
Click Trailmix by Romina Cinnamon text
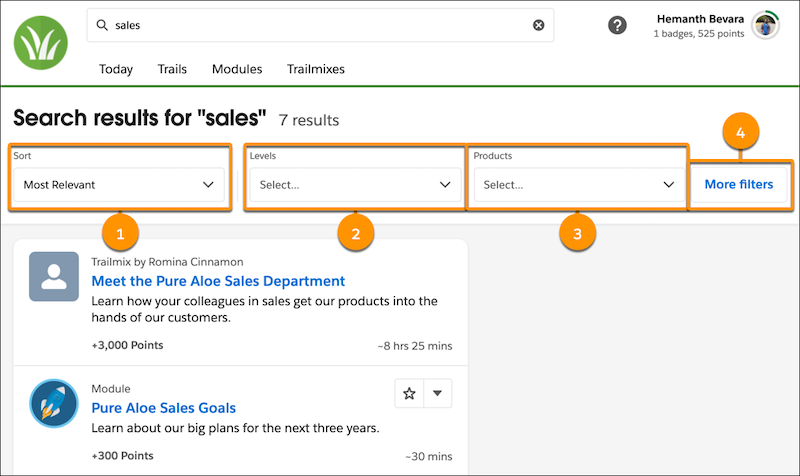click(x=167, y=262)
